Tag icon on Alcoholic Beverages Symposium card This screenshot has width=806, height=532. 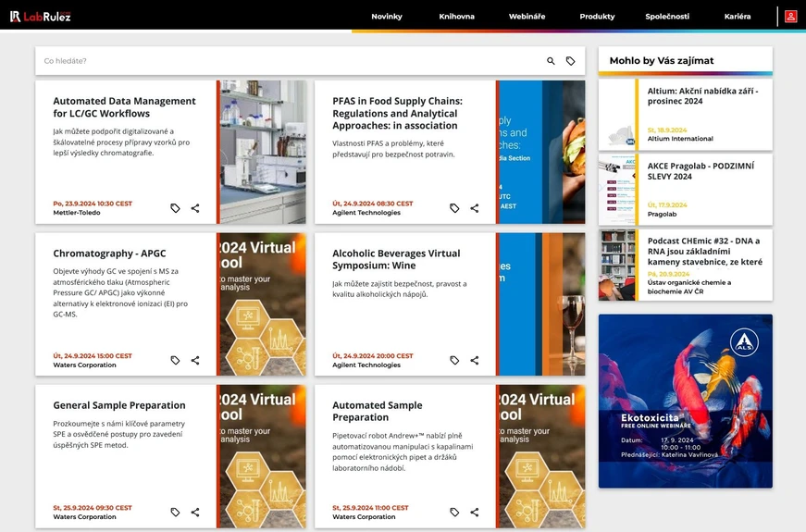point(454,360)
